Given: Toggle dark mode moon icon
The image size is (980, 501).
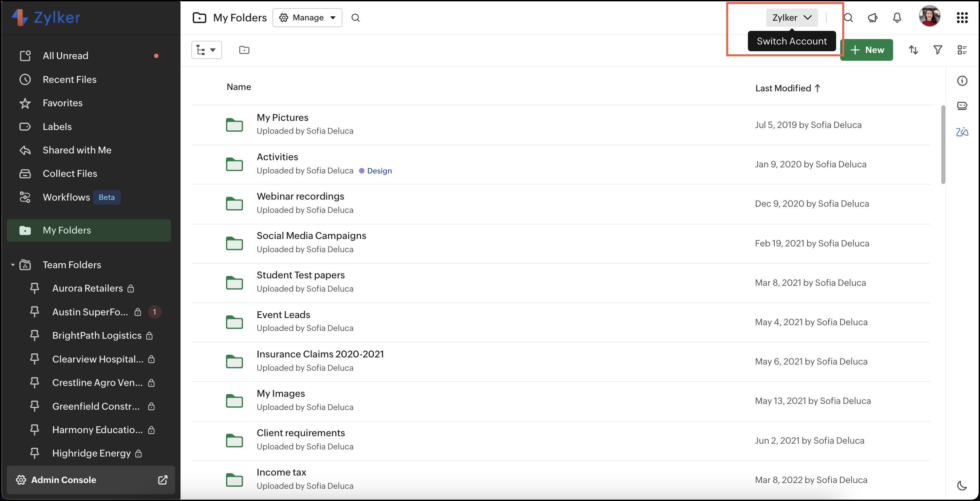Looking at the screenshot, I should click(x=962, y=485).
